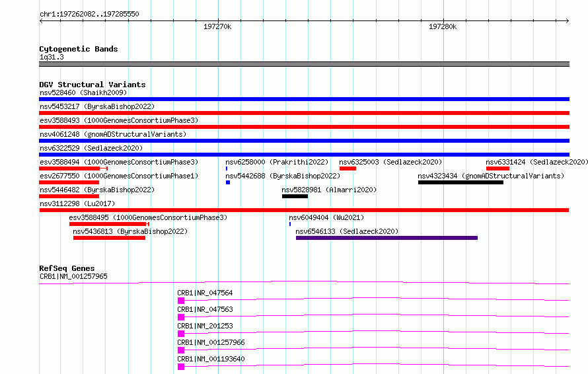Click the magenta exon box of NR_047563
The image size is (588, 374).
[181, 317]
